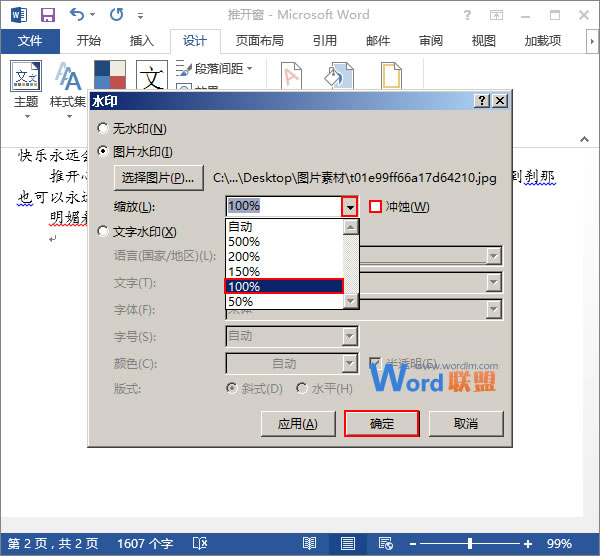Enable the 冲蚀(W) washout checkbox
The height and width of the screenshot is (556, 600).
(x=375, y=207)
